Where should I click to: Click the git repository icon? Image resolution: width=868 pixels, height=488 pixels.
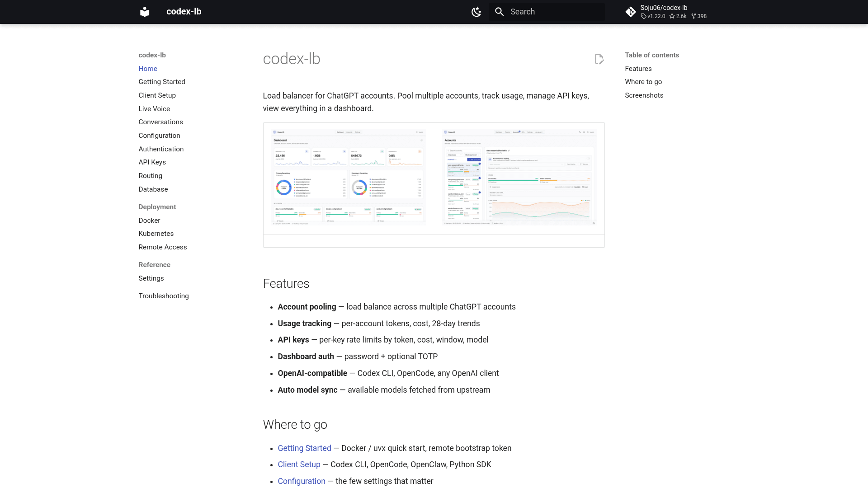coord(631,12)
